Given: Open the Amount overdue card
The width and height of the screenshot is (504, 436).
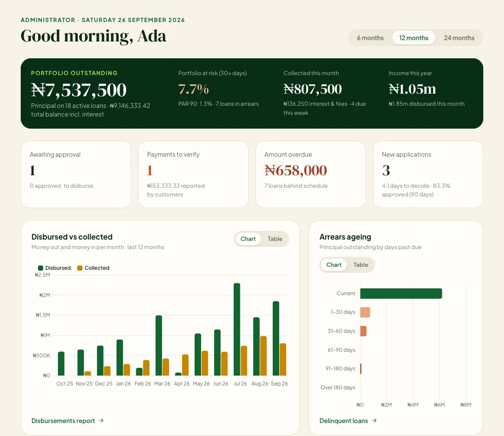Looking at the screenshot, I should (311, 174).
